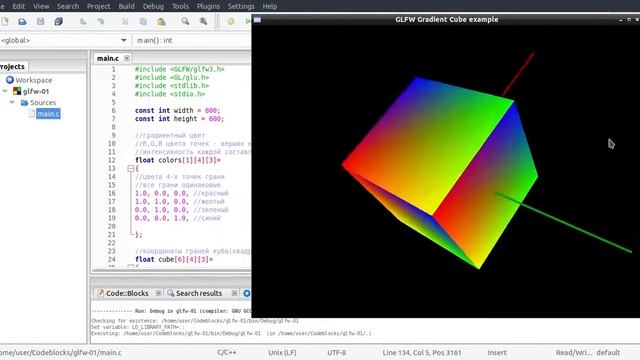Click code line 'const int width = 800;'
Screen dimensions: 640x360
pos(178,110)
